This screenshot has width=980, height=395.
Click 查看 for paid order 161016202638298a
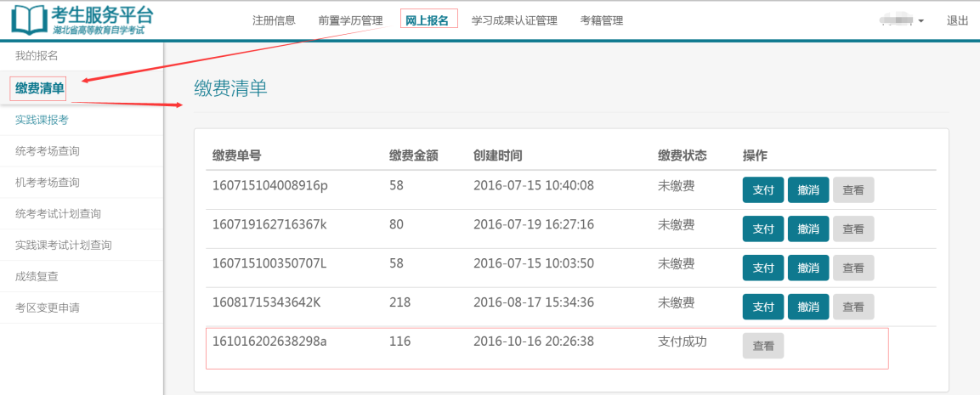pos(762,346)
